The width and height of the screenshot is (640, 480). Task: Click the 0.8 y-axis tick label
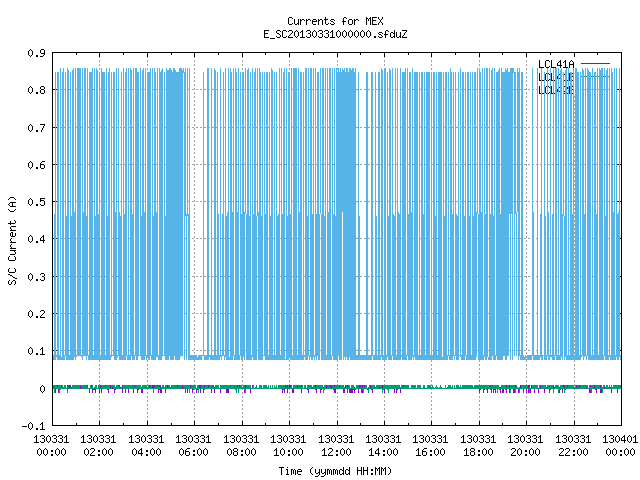[36, 90]
